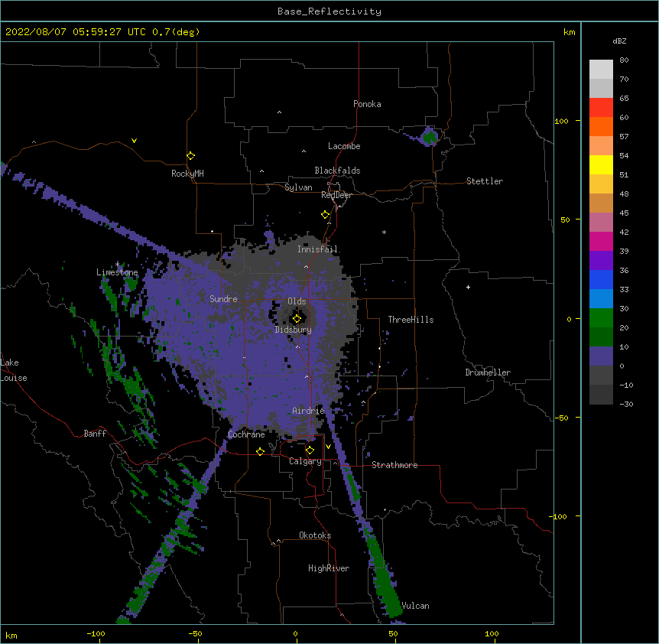Click the -30 value label in the legend

626,404
